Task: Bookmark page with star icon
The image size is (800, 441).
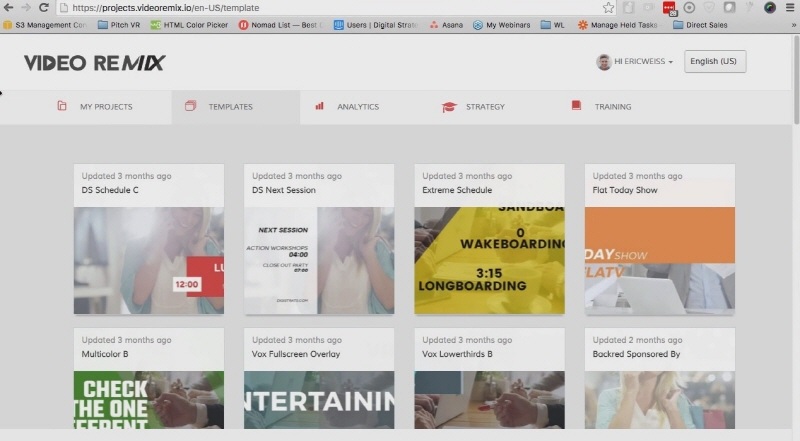Action: pyautogui.click(x=608, y=8)
